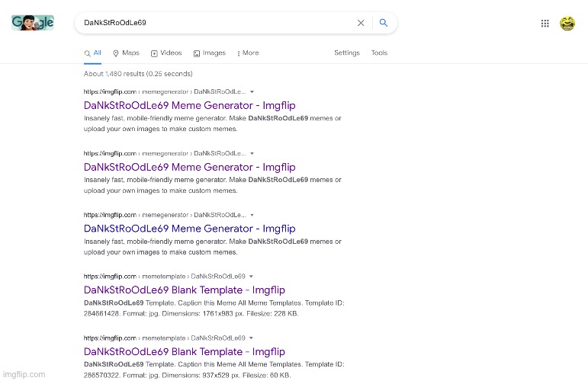Open search Tools
588x381 pixels.
379,53
